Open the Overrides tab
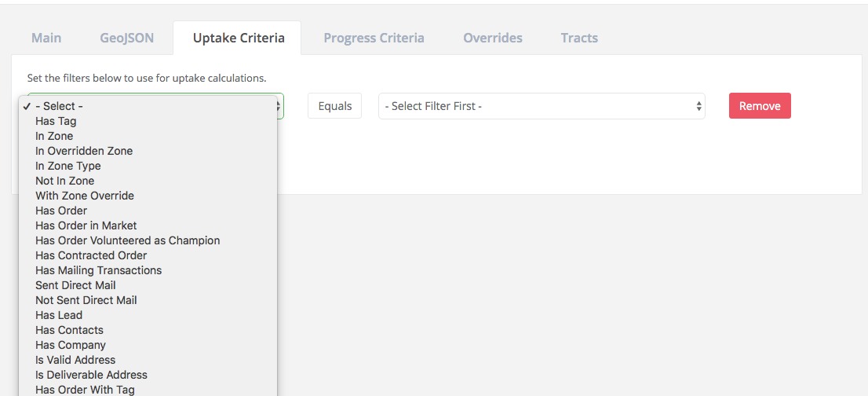Viewport: 868px width, 396px height. click(x=493, y=38)
